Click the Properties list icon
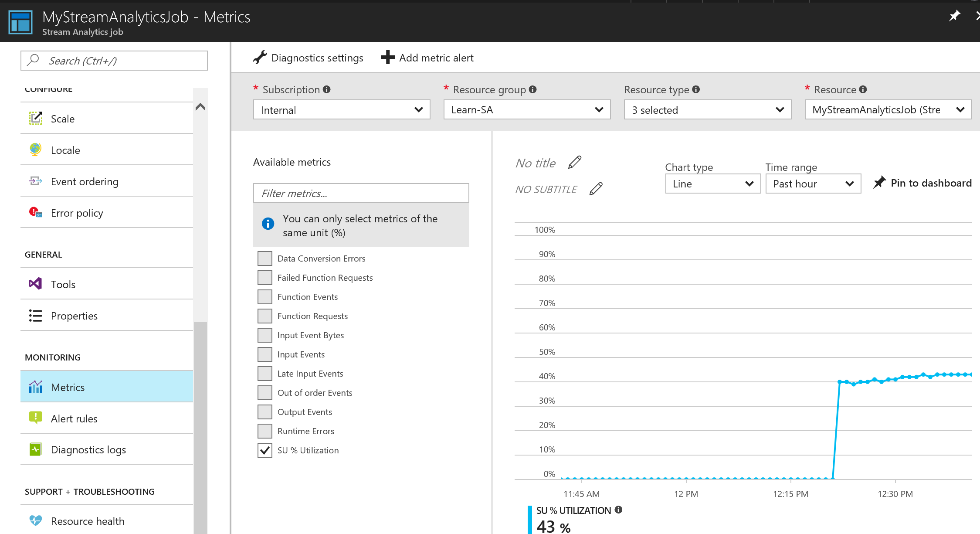Screen dimensions: 980x534 pos(35,315)
